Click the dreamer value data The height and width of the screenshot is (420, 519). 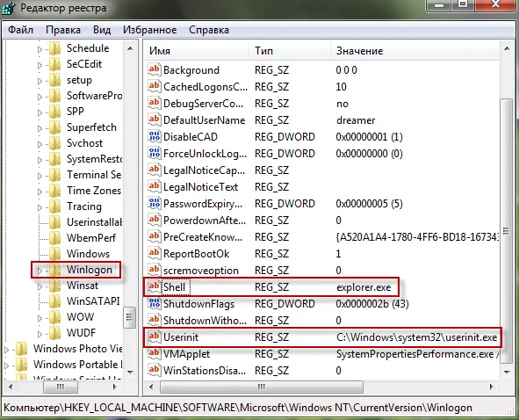[356, 120]
